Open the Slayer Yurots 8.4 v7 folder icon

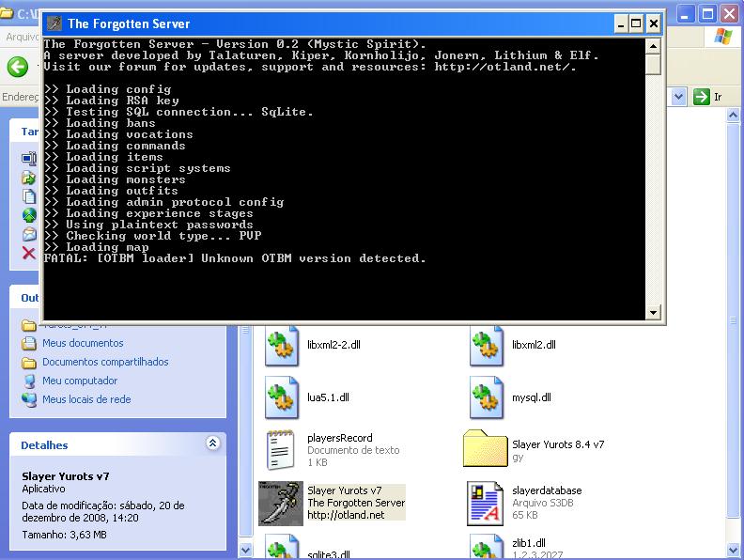pos(485,448)
